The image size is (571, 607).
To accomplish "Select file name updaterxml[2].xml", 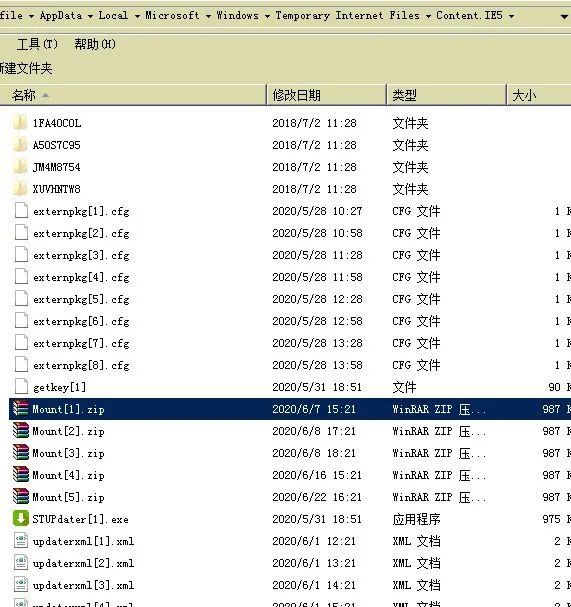I will pos(84,563).
